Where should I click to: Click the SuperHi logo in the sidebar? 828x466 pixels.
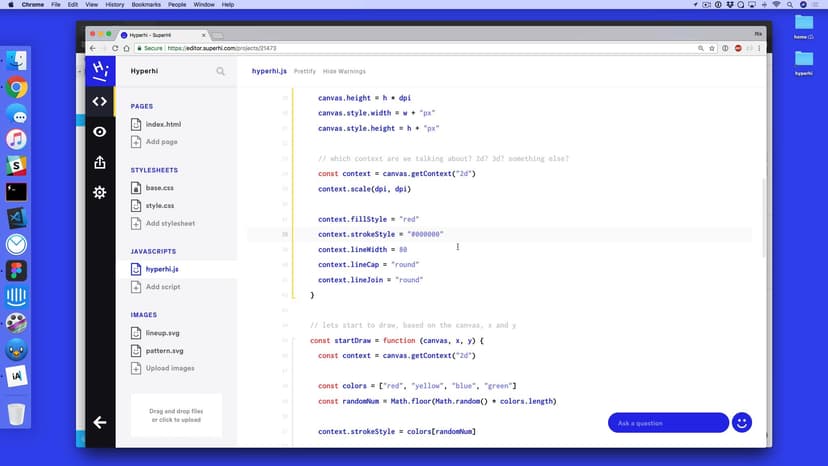point(99,71)
